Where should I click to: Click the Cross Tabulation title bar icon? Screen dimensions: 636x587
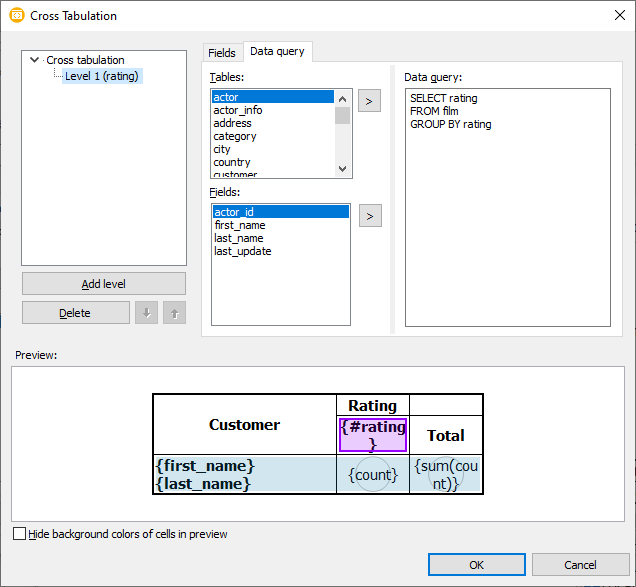(16, 16)
